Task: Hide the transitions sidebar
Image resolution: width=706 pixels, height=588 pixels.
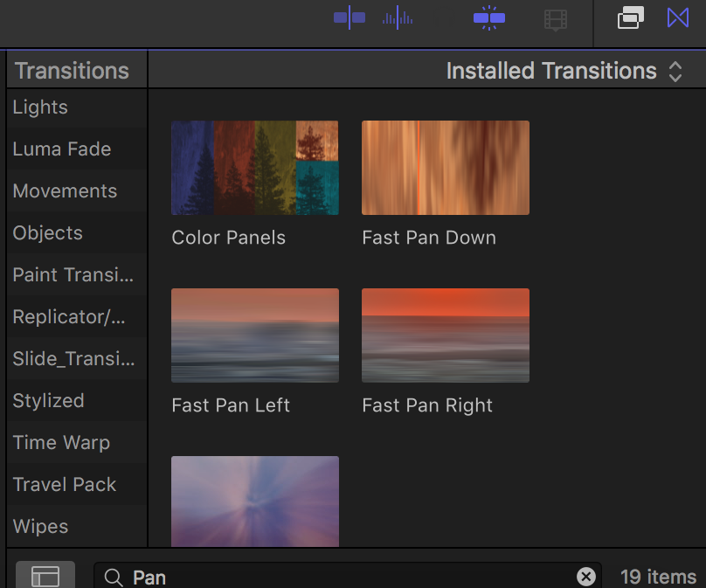Action: [45, 575]
